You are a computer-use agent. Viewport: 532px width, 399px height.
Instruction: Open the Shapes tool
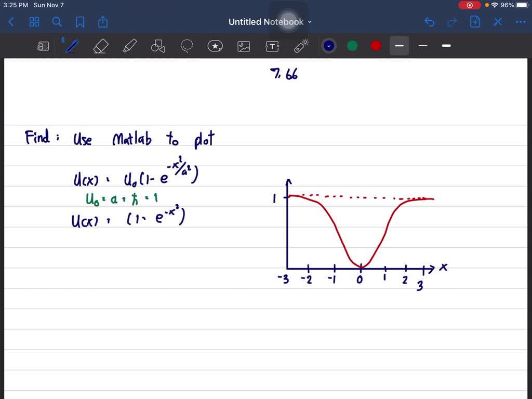point(158,46)
